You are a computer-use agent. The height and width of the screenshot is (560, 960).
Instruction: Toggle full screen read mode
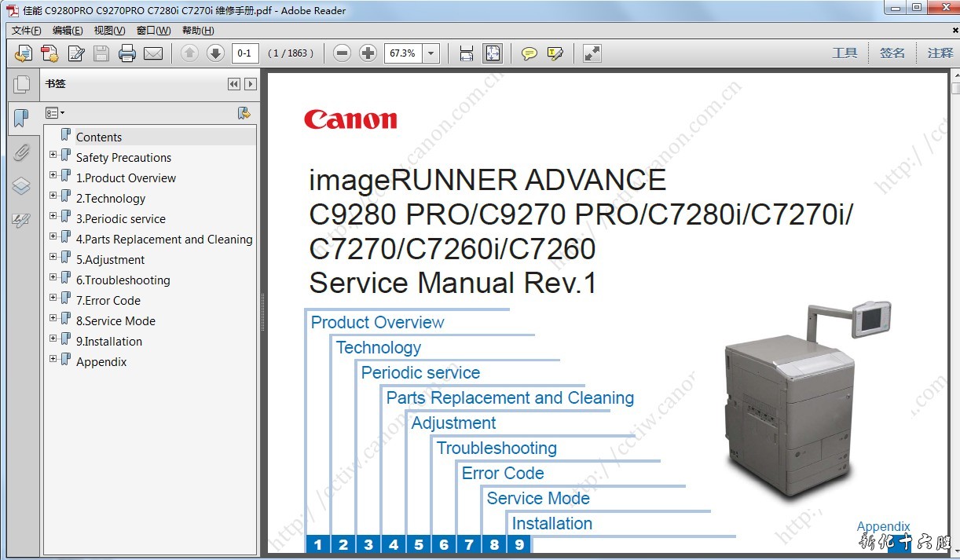pos(592,53)
